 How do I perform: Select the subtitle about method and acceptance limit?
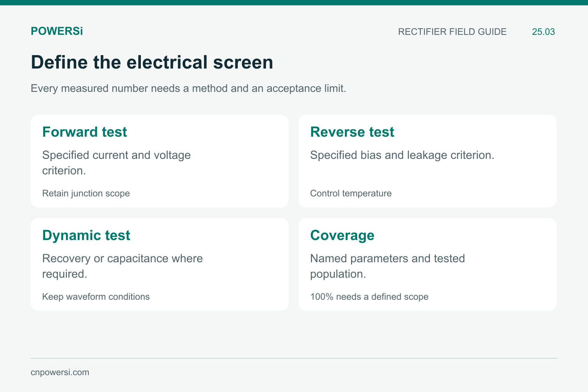(188, 88)
